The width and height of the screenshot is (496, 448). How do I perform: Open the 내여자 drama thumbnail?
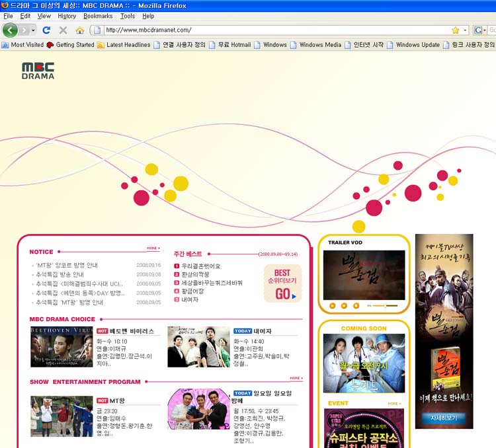[198, 347]
